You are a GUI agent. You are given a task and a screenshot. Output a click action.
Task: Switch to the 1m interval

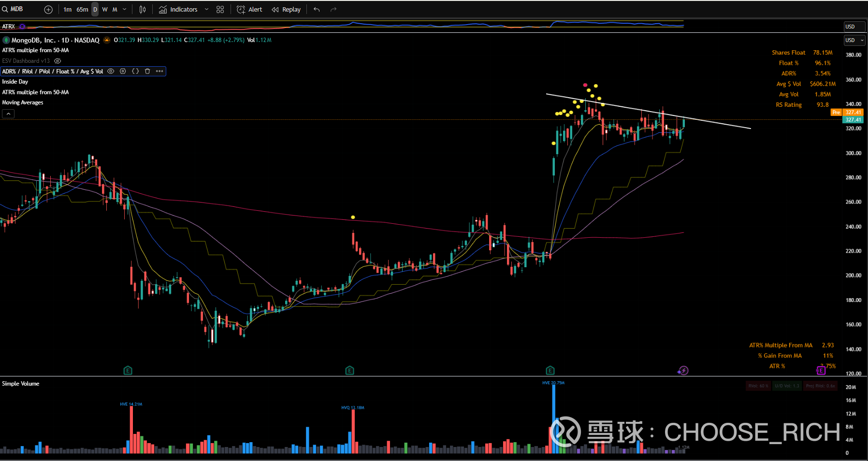pos(68,10)
